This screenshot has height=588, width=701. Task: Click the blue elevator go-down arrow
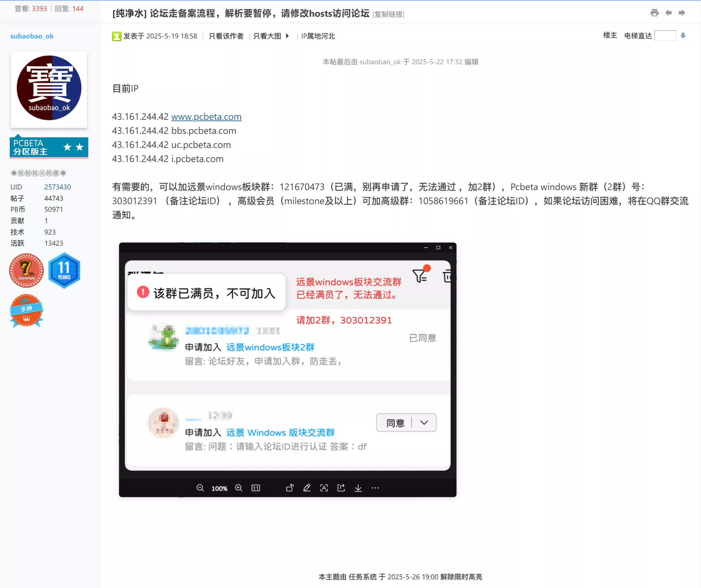point(683,35)
